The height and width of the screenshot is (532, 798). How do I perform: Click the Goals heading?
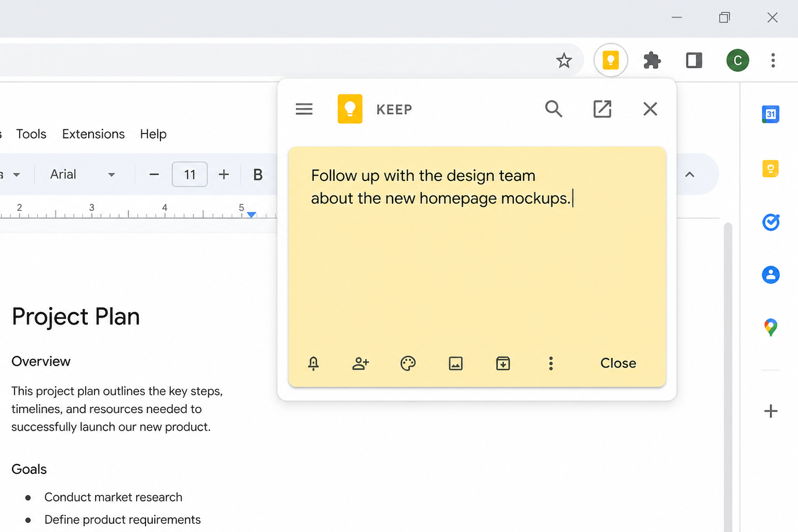coord(29,470)
